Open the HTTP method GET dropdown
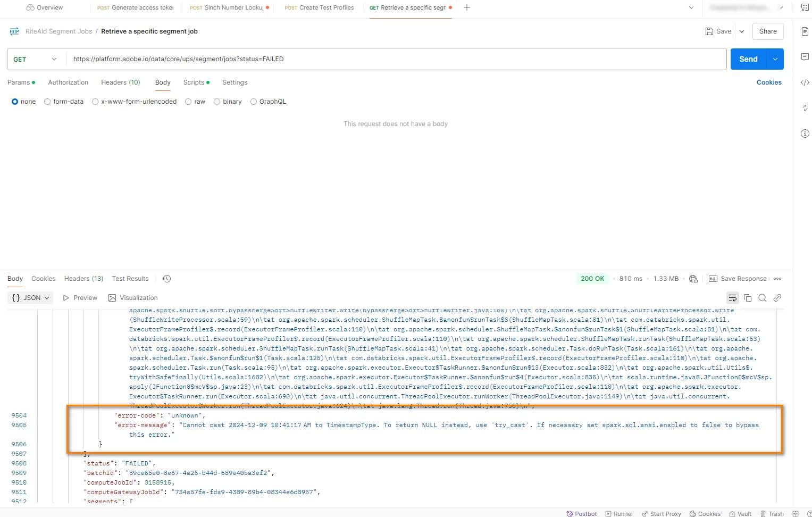 pyautogui.click(x=35, y=59)
